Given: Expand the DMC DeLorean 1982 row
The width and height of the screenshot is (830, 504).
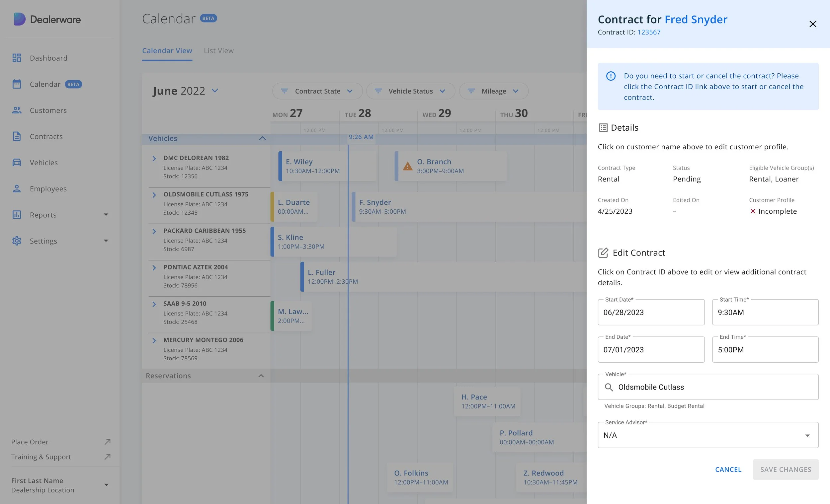Looking at the screenshot, I should 154,158.
